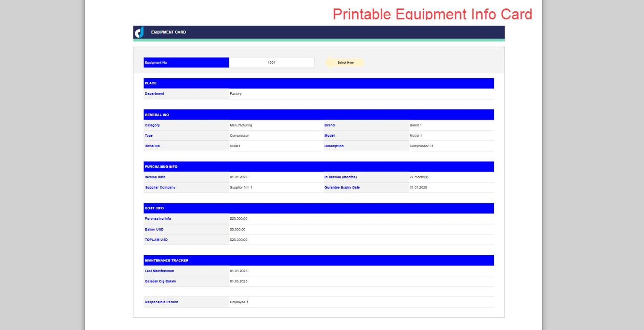Click the 'COST INFO' section header

319,208
